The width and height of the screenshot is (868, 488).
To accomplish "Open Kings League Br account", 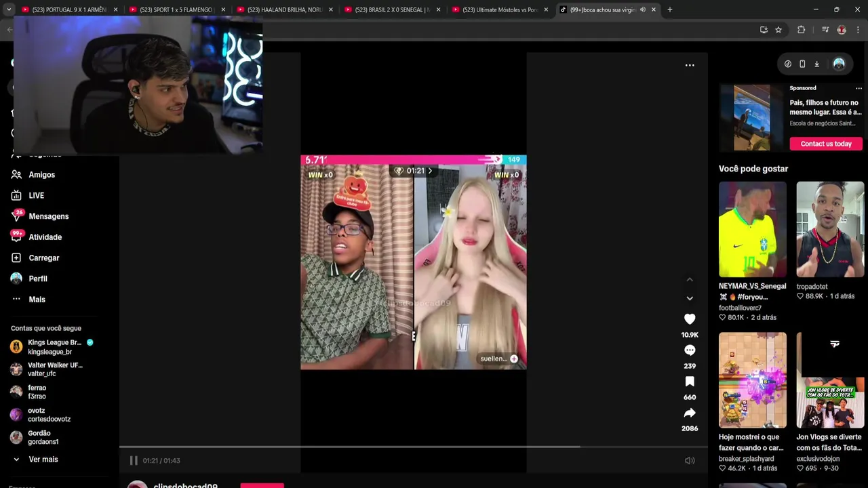I will click(x=53, y=347).
